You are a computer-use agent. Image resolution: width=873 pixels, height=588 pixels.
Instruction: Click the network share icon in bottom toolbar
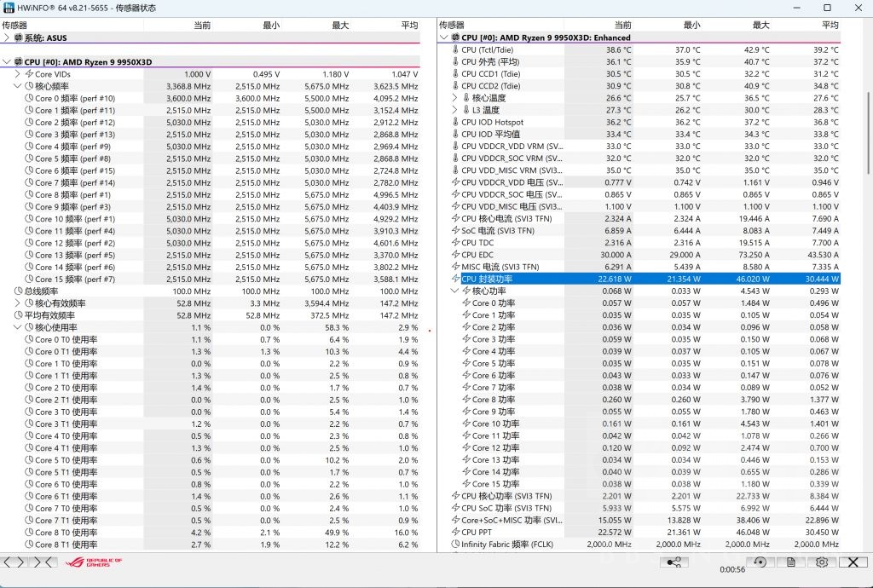[674, 562]
